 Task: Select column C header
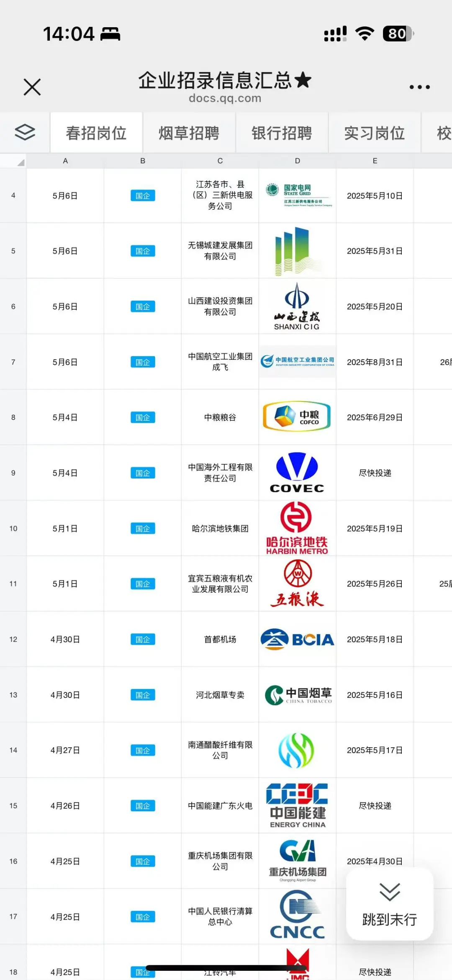pos(220,161)
